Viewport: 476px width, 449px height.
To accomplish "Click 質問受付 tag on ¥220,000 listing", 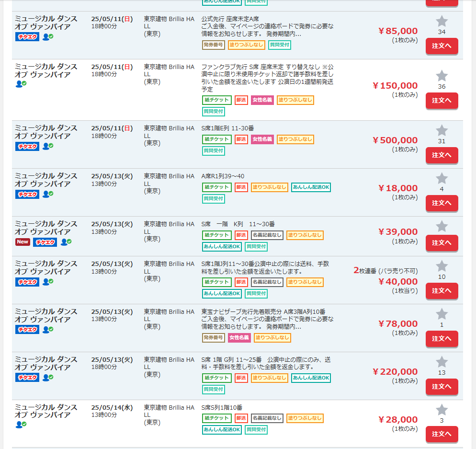I will coord(214,390).
